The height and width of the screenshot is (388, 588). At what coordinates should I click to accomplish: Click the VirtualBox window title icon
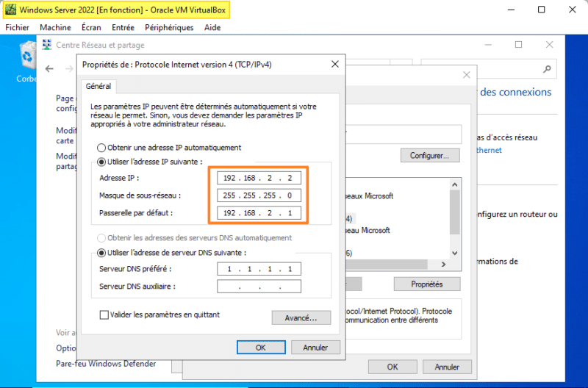click(x=10, y=10)
